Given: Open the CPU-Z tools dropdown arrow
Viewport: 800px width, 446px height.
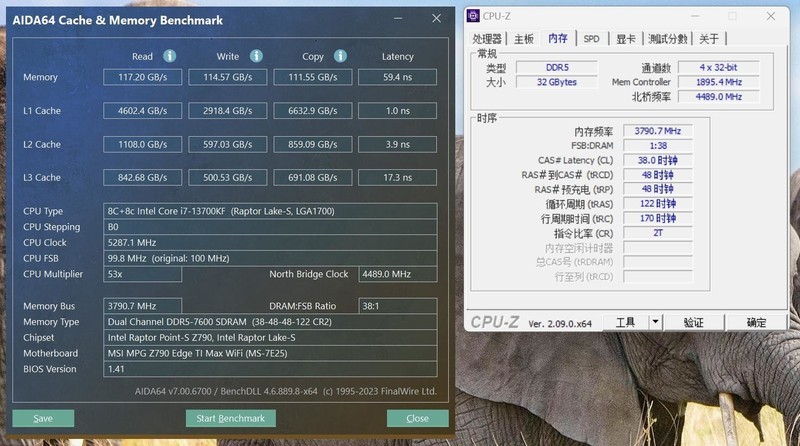Looking at the screenshot, I should pyautogui.click(x=655, y=322).
